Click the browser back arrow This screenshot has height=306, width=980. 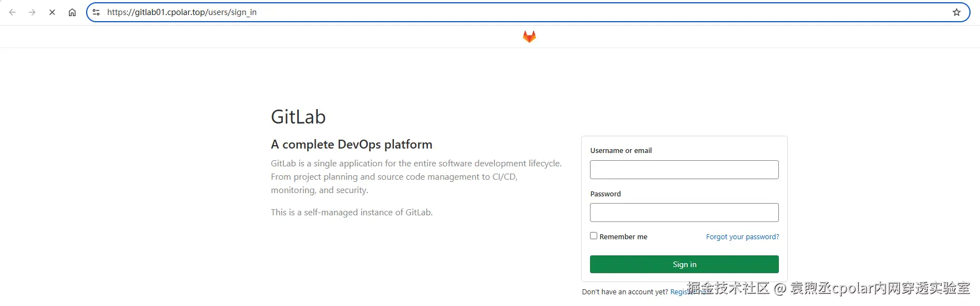[12, 12]
